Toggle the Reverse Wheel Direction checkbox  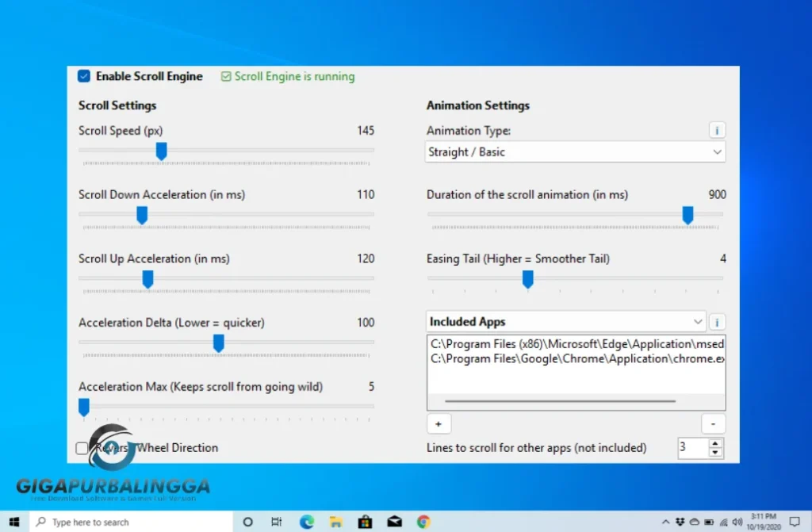point(82,448)
